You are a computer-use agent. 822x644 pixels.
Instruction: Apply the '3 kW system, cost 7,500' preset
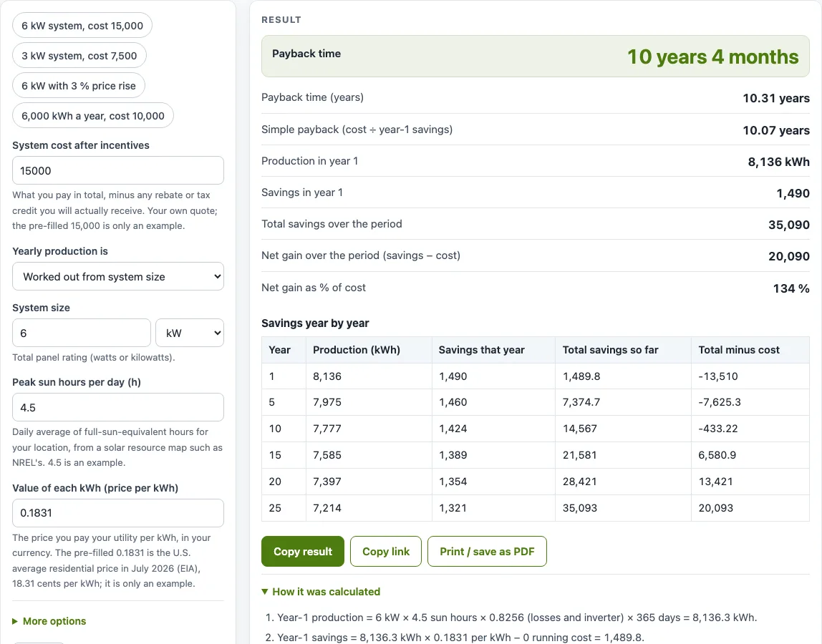coord(79,56)
